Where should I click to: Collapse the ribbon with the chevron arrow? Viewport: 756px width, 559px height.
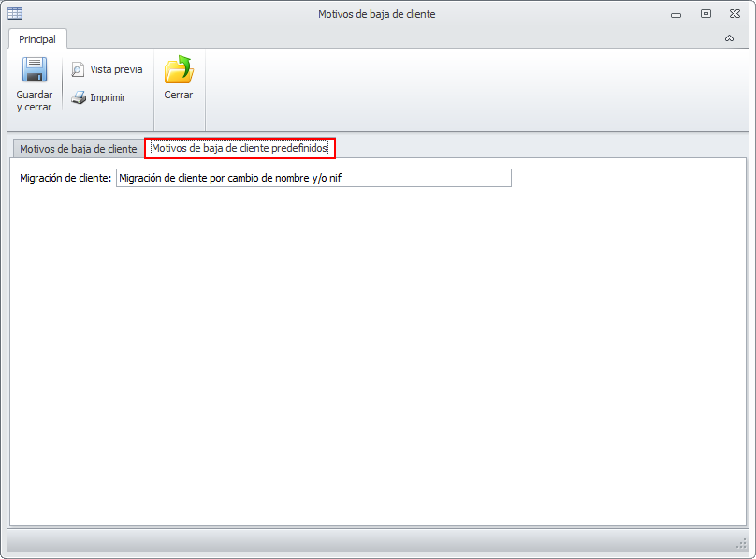coord(729,38)
